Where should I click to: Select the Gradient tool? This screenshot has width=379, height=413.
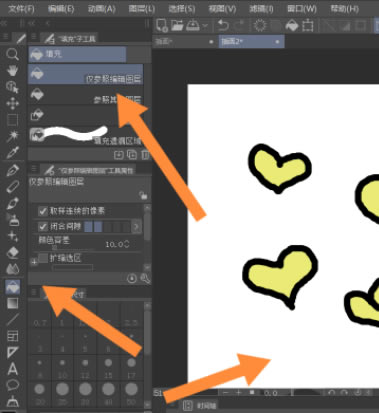pos(12,303)
